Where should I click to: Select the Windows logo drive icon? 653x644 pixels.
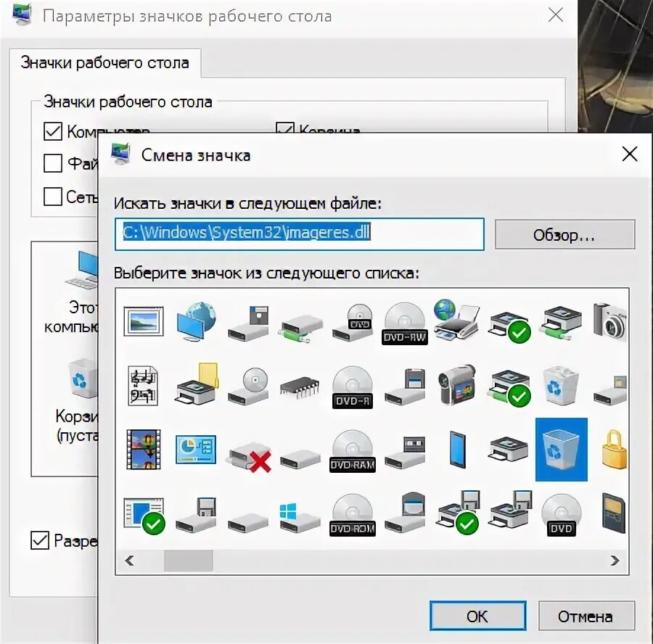point(300,518)
